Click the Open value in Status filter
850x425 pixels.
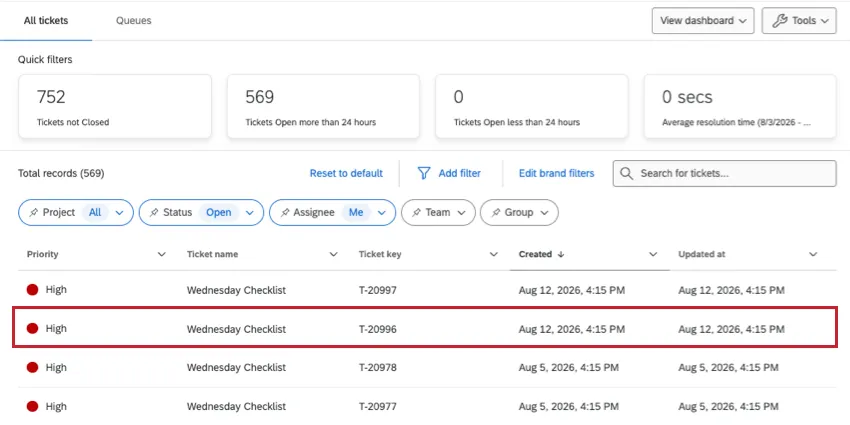point(218,212)
